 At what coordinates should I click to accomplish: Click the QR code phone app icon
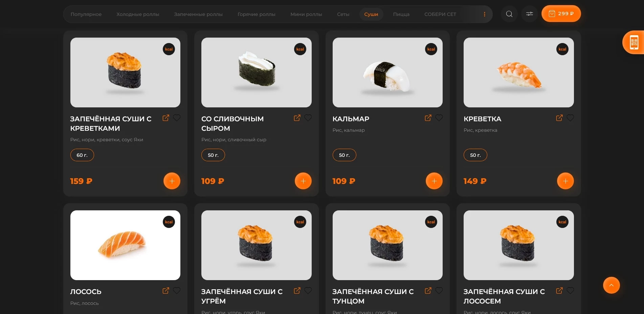click(x=634, y=42)
